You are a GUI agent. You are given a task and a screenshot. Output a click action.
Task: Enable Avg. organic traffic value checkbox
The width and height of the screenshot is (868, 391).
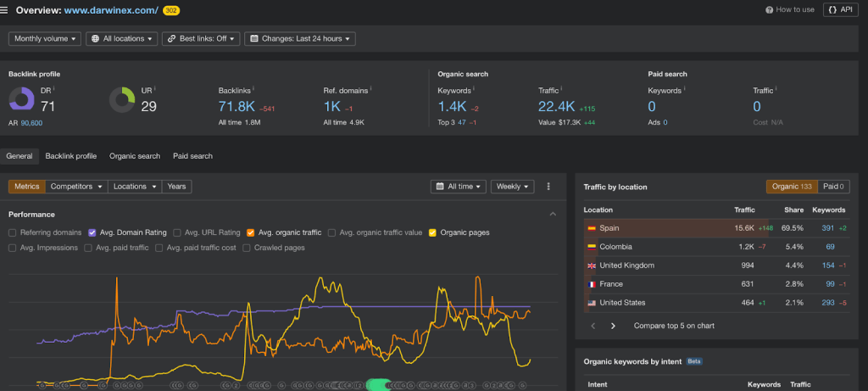[331, 232]
